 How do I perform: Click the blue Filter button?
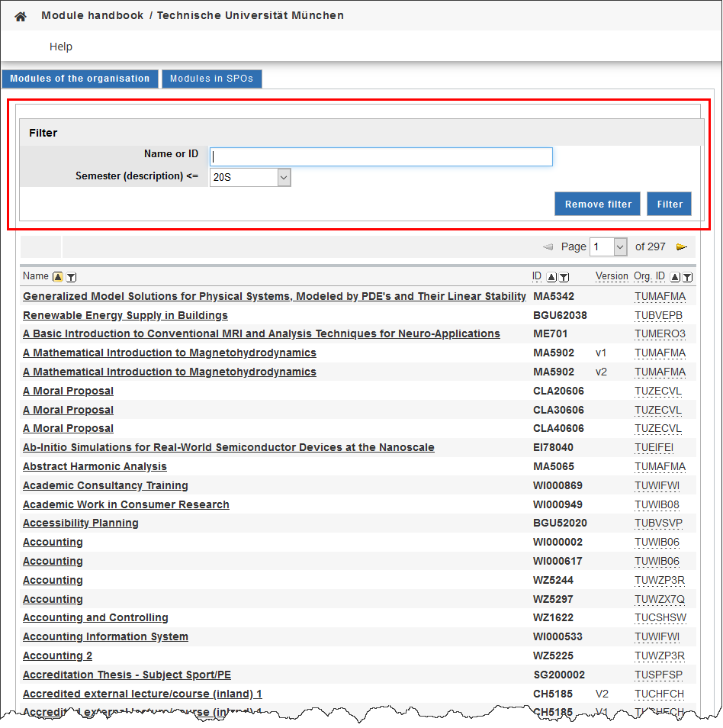pos(669,204)
